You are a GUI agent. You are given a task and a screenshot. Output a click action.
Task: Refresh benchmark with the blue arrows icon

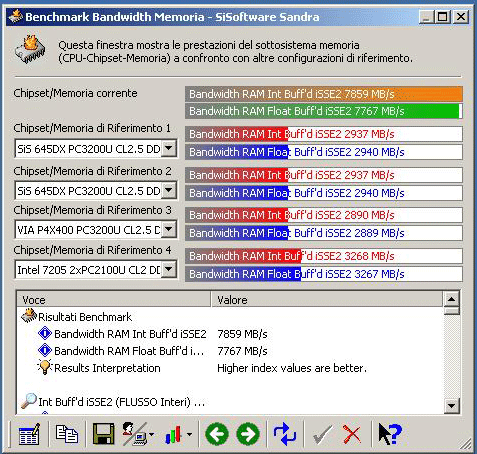coord(284,434)
